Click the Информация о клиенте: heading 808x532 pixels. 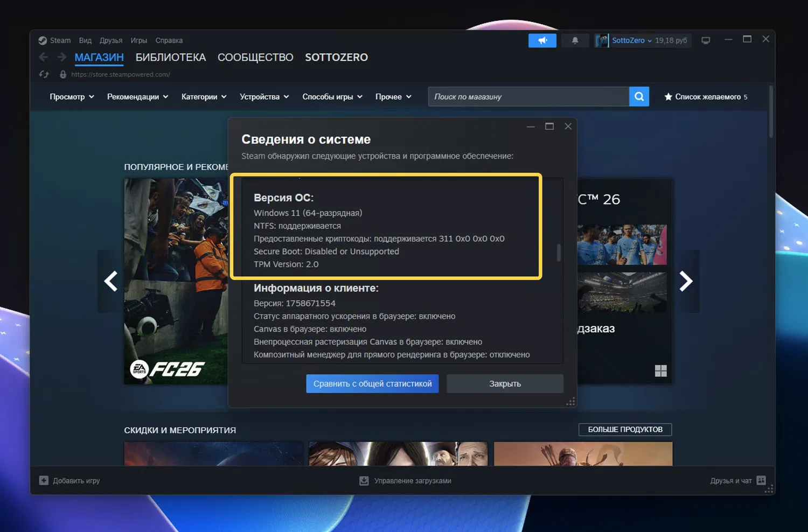coord(316,288)
